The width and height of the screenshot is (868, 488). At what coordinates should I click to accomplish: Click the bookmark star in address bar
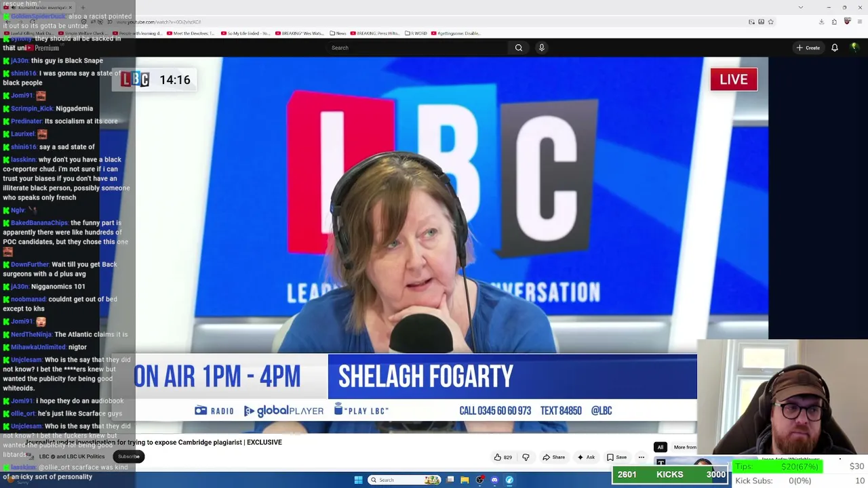(770, 22)
